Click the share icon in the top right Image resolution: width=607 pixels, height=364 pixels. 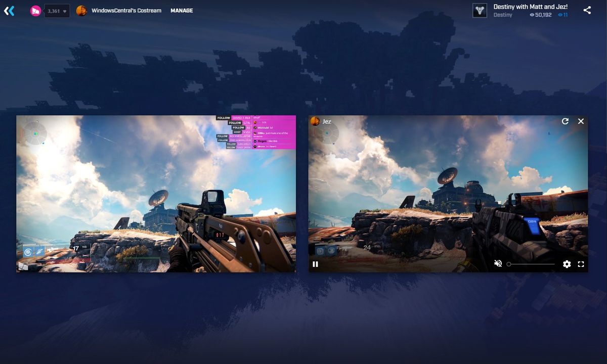(x=588, y=9)
